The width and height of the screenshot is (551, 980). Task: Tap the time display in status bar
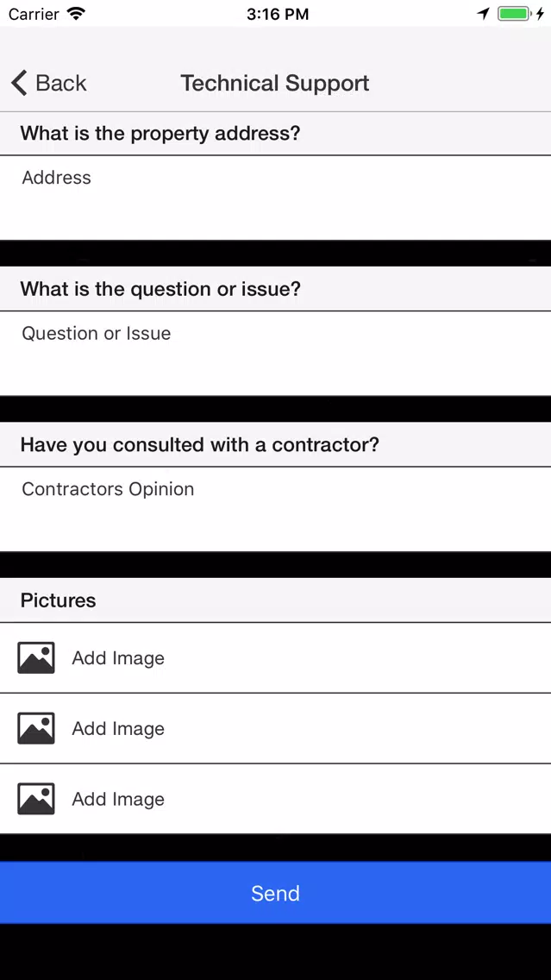[x=278, y=14]
